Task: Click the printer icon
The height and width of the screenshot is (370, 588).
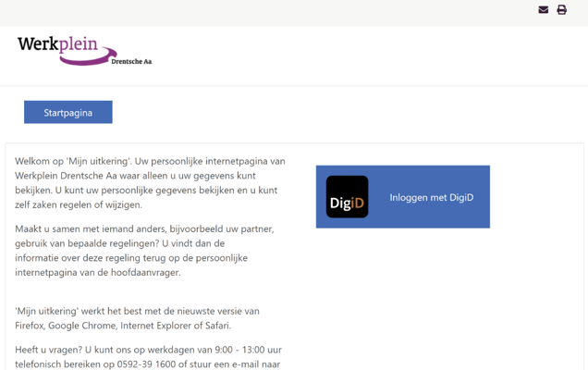Action: pos(561,10)
